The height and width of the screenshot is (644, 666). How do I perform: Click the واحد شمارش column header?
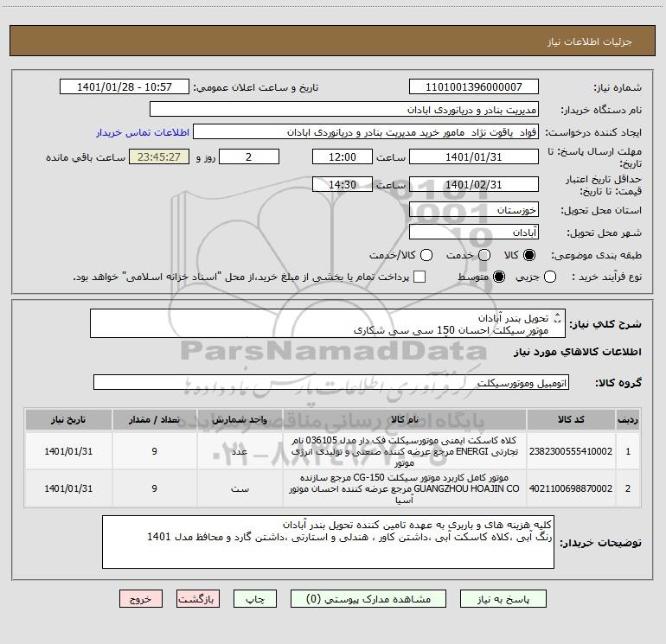click(240, 419)
